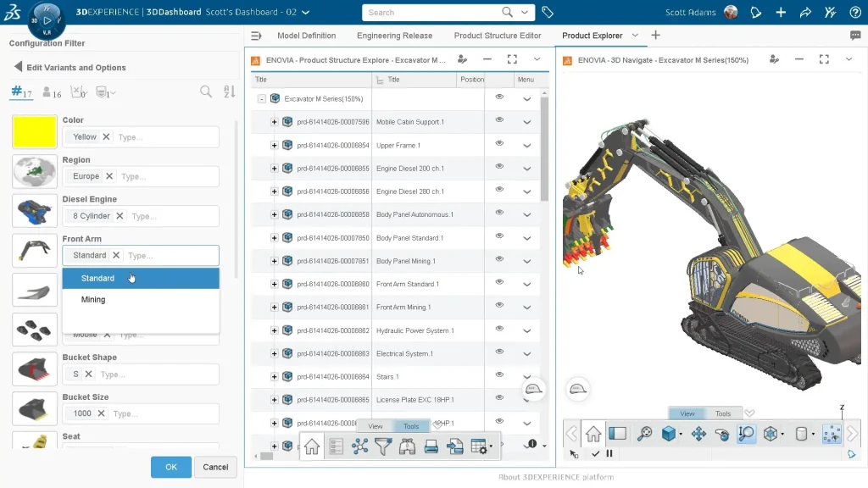Click the filter funnel icon in the bottom toolbar

(383, 446)
